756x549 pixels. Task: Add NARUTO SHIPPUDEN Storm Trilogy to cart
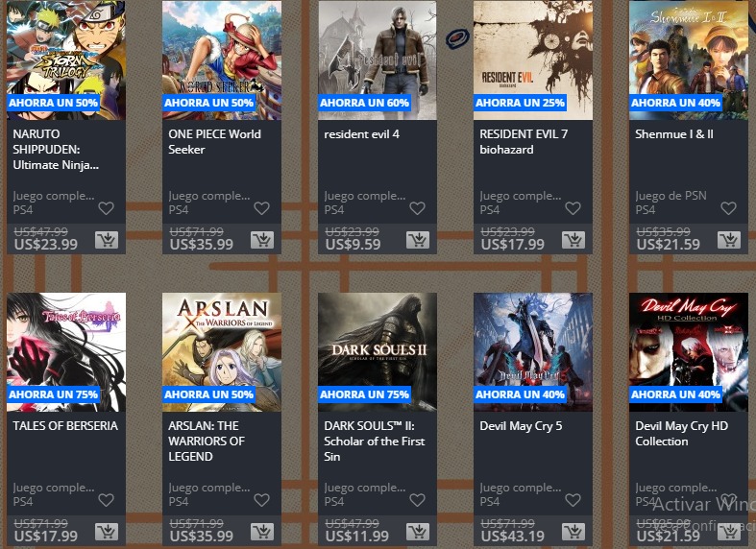(x=106, y=239)
